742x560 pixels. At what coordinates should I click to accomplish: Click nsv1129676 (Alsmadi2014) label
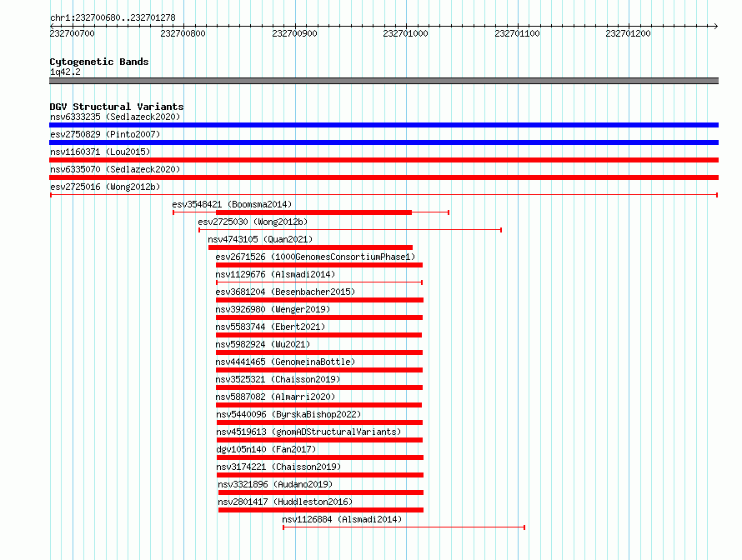(x=275, y=274)
